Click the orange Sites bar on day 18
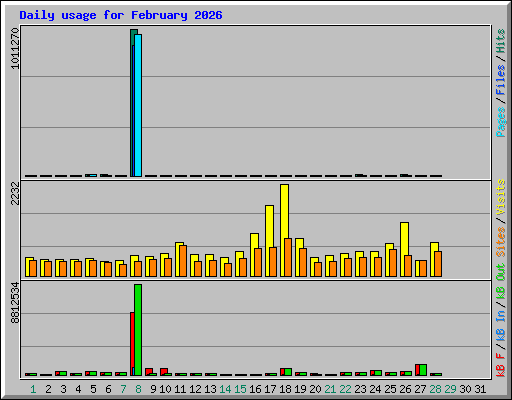 tap(288, 257)
